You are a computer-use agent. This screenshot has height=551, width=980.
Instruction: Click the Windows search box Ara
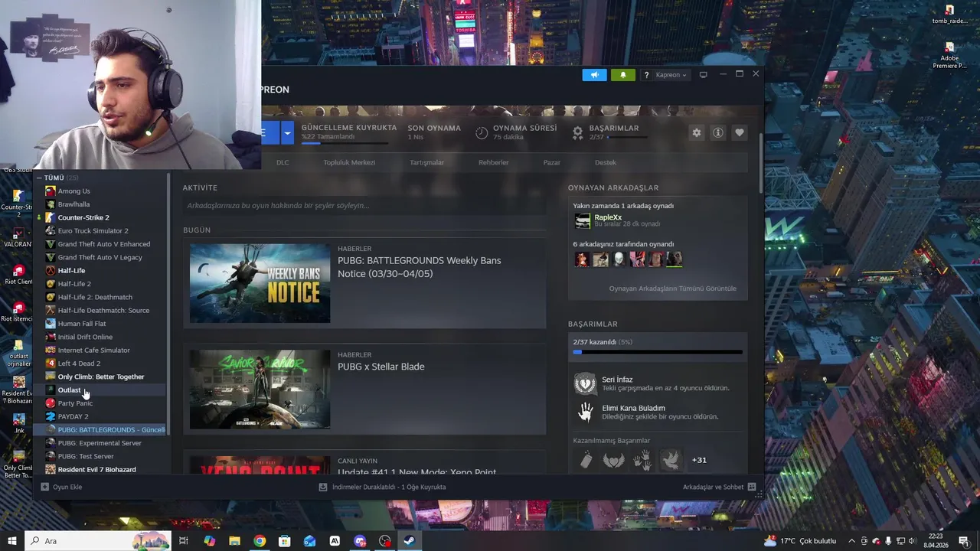(98, 541)
